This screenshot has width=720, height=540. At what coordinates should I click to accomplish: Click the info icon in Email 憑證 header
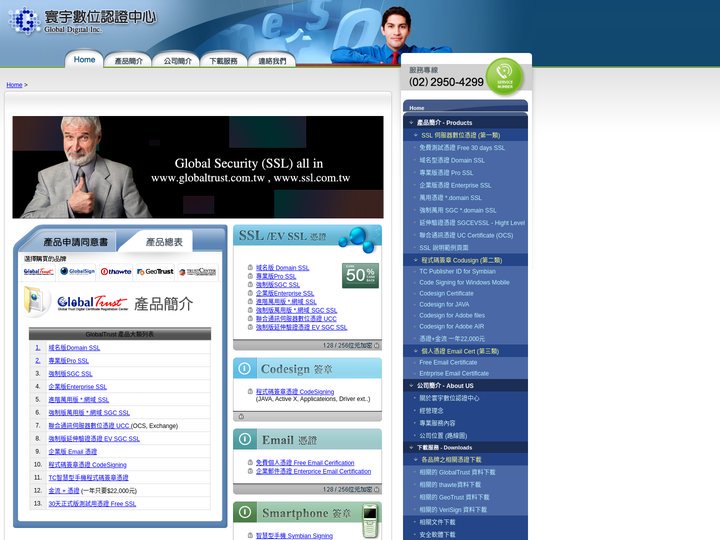point(245,439)
